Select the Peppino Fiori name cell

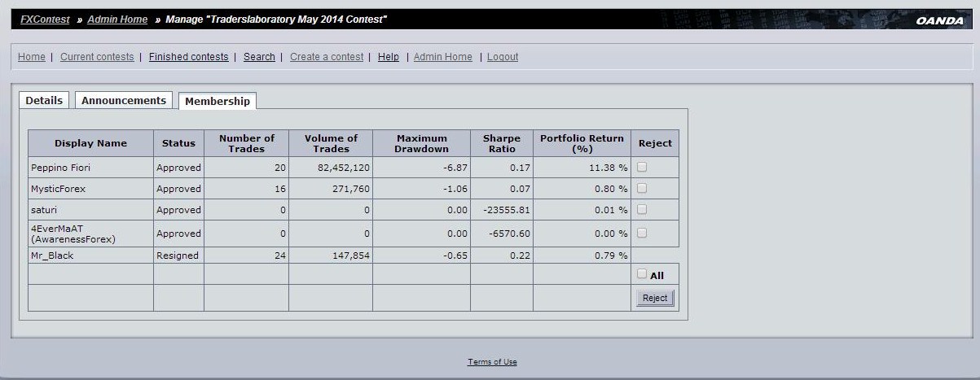coord(90,168)
